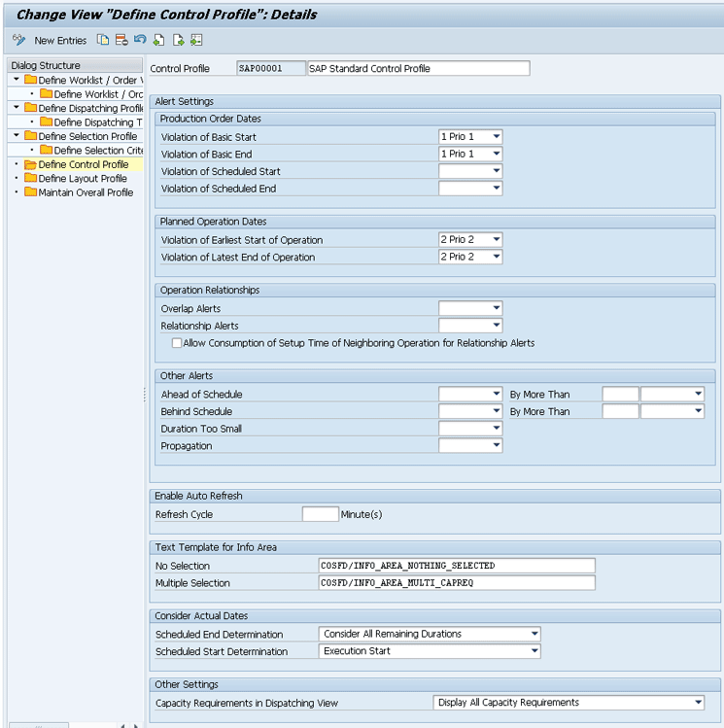Screen dimensions: 724x728
Task: Open Violation of Basic Start priority dropdown
Action: (496, 137)
